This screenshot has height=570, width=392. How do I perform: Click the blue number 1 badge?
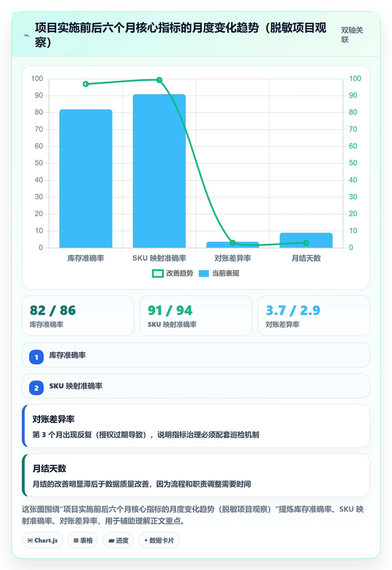(36, 357)
